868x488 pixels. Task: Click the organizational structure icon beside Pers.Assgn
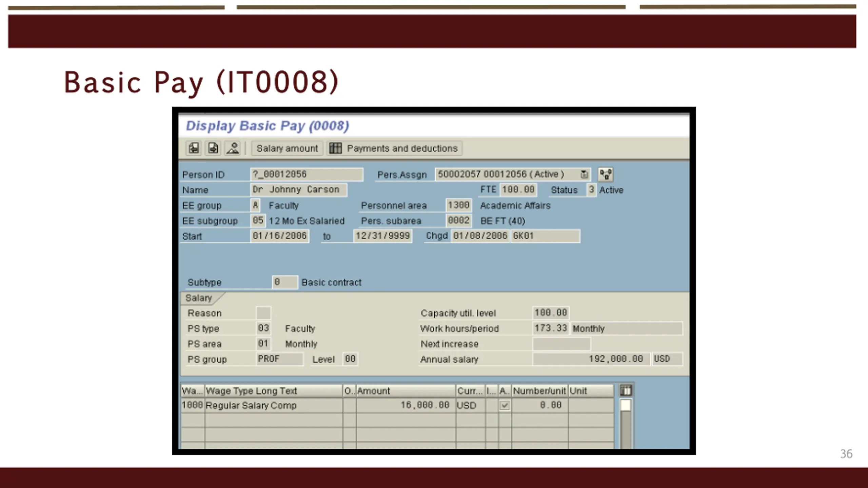point(606,175)
